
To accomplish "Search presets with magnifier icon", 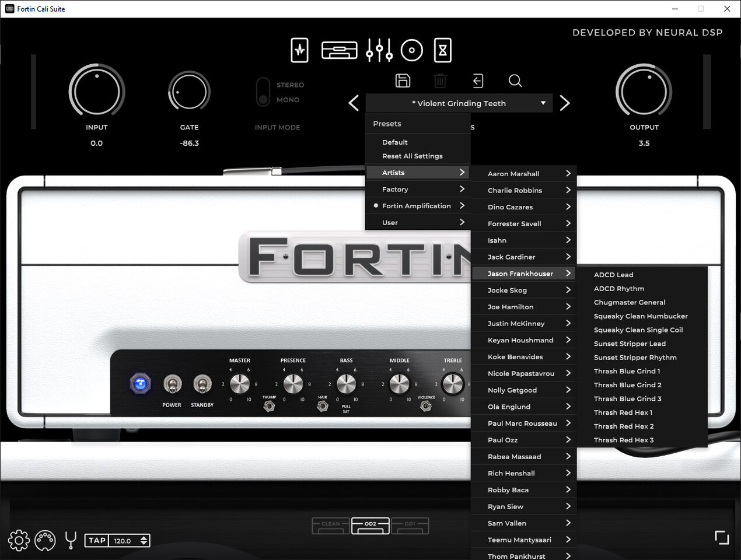I will [x=515, y=80].
